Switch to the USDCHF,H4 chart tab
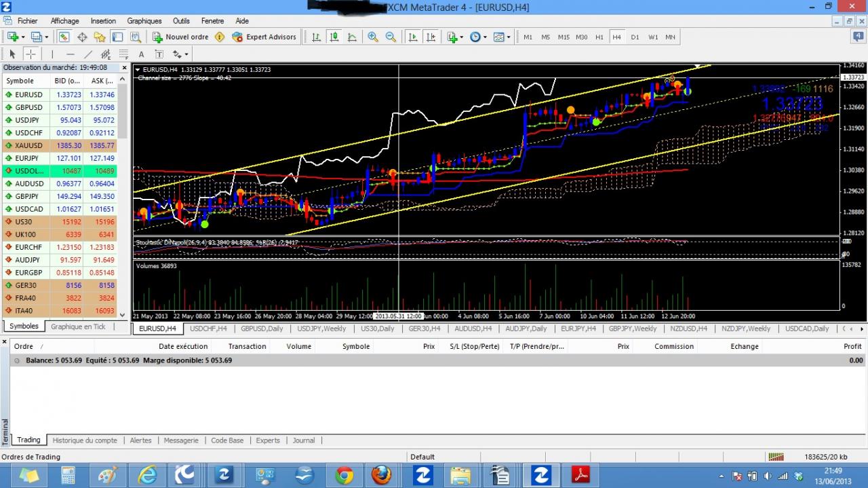The width and height of the screenshot is (868, 488). 208,329
